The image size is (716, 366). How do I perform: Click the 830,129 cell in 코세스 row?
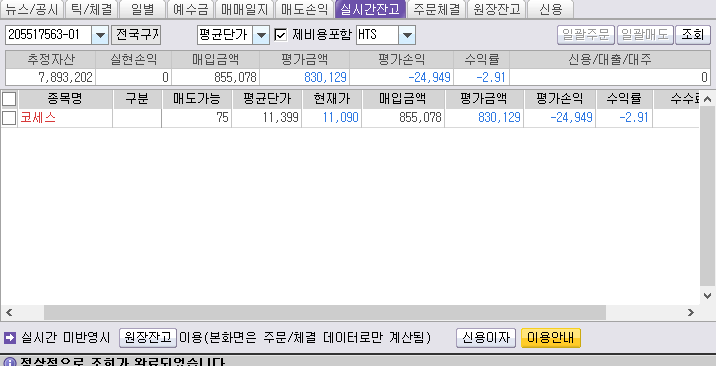point(484,118)
